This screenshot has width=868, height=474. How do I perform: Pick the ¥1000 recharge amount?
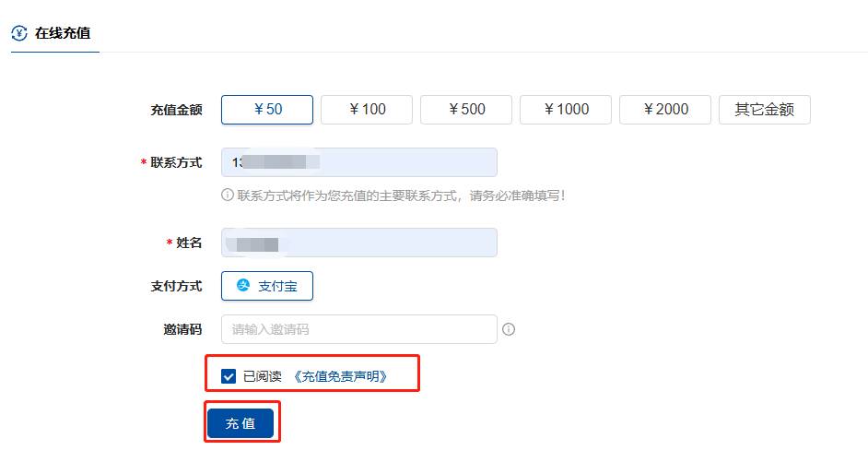(566, 110)
